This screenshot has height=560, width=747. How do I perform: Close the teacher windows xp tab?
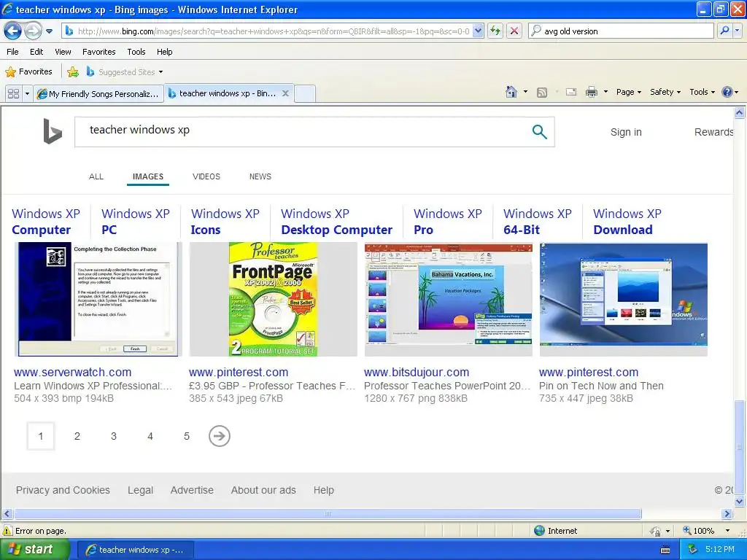(x=285, y=93)
